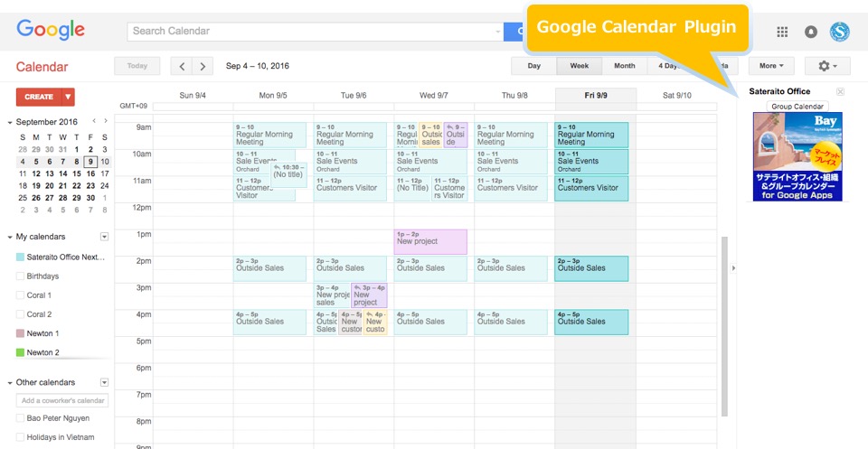This screenshot has height=449, width=868.
Task: Go to the previous week
Action: 183,66
